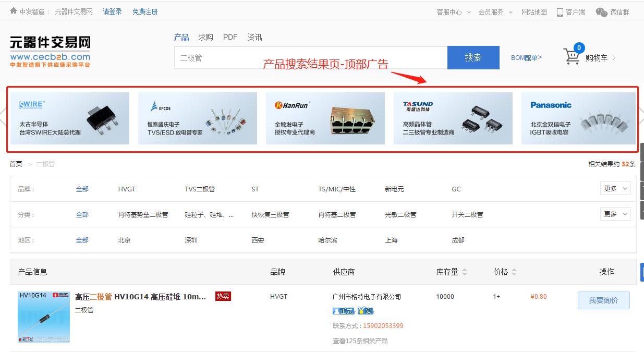Click the 元器件交易网 top bar link
Screen dimensions: 644x352
[74, 11]
